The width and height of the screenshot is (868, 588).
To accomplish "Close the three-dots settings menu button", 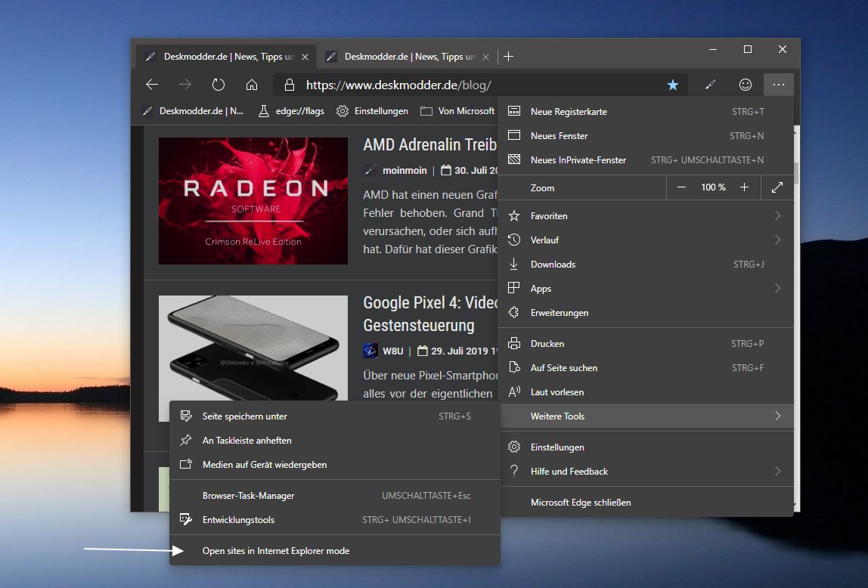I will [778, 85].
